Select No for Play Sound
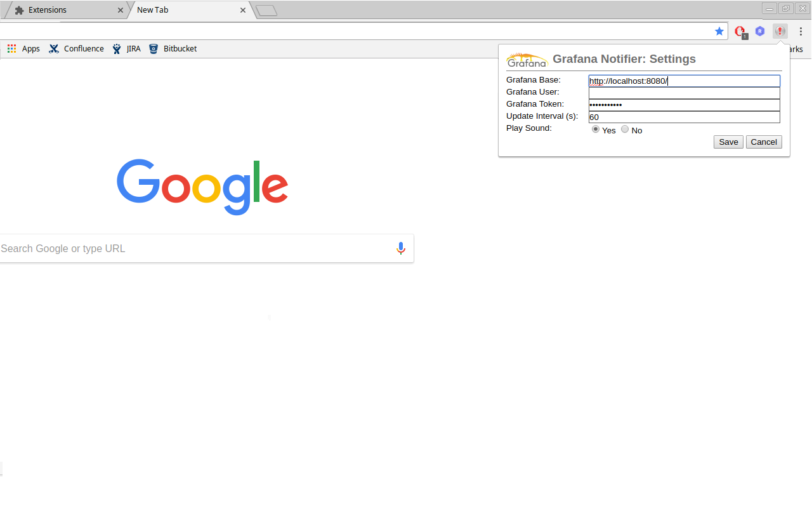Viewport: 812px width, 508px height. pyautogui.click(x=625, y=129)
